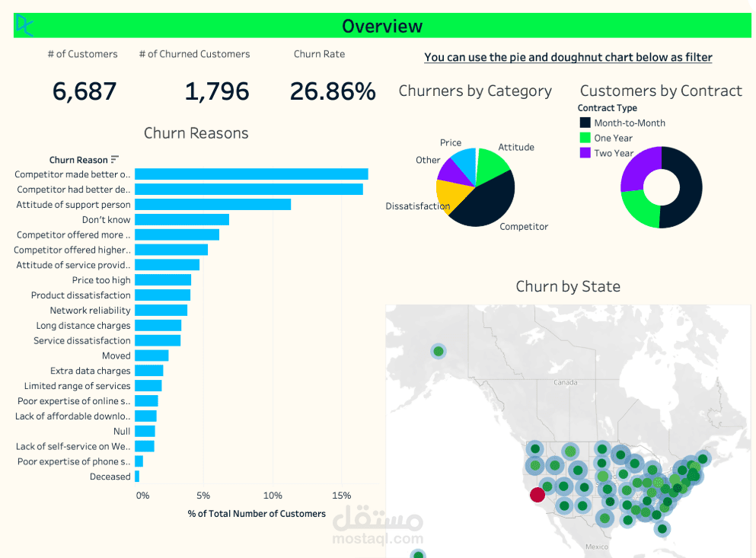Screen dimensions: 756x558
Task: Click the 'Deceased' row label
Action: pyautogui.click(x=110, y=477)
